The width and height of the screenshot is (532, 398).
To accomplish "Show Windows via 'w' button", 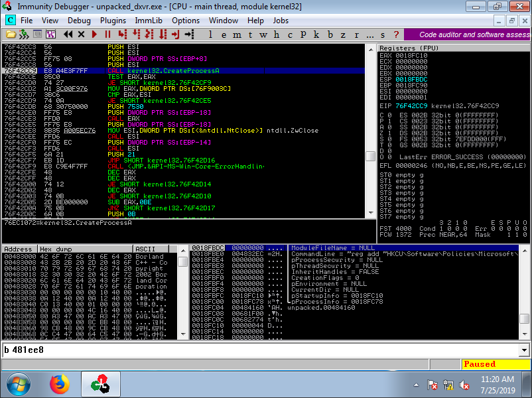I will pyautogui.click(x=263, y=34).
